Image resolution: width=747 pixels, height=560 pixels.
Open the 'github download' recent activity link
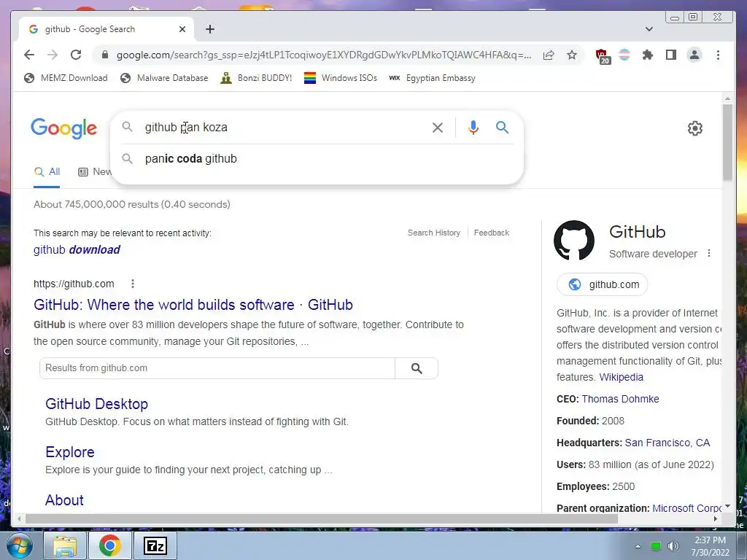(x=77, y=249)
